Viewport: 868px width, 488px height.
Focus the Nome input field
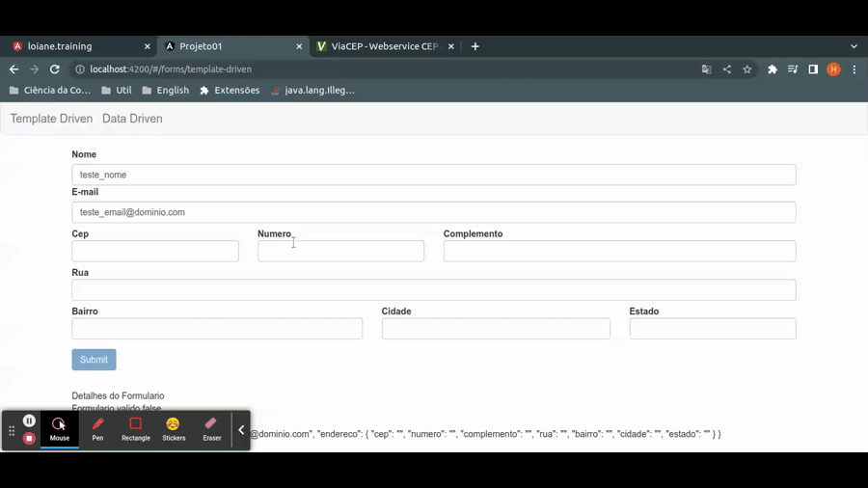point(434,175)
